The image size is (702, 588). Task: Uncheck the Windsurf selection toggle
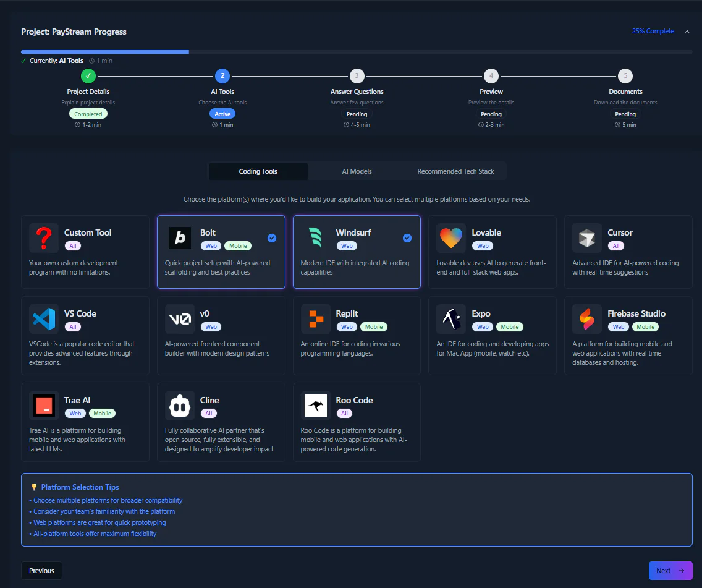(406, 236)
